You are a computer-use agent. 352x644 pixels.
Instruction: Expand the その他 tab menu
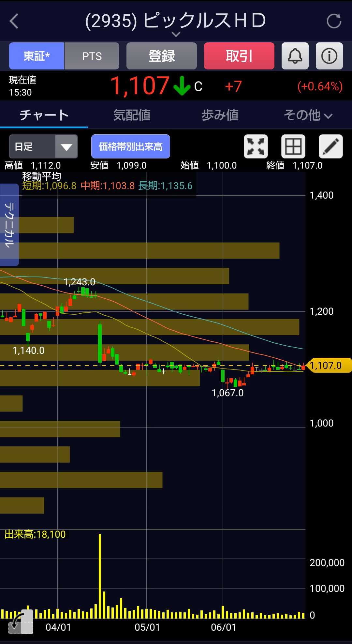pyautogui.click(x=308, y=115)
